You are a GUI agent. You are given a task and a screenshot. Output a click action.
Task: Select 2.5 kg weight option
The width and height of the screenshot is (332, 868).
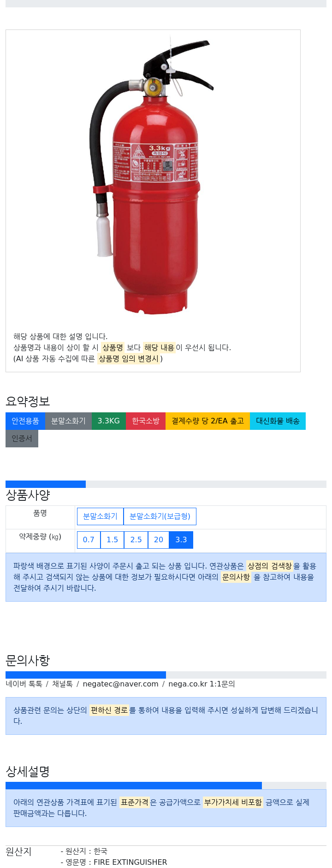(136, 540)
